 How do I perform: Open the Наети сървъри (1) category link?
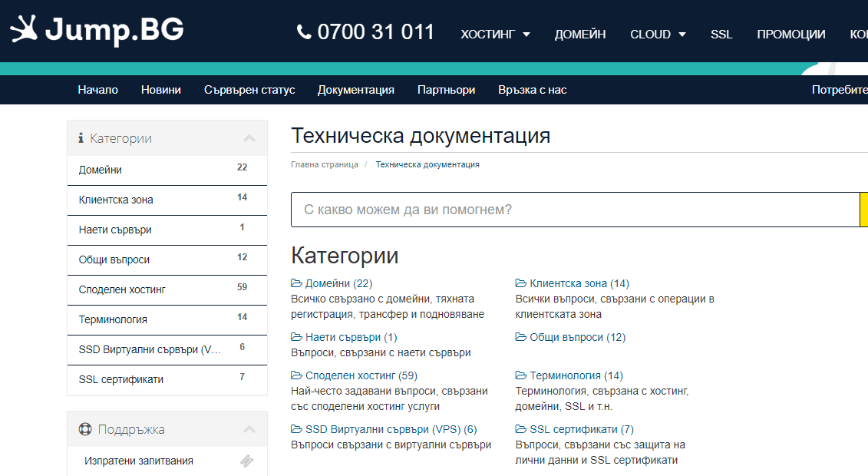[x=351, y=337]
